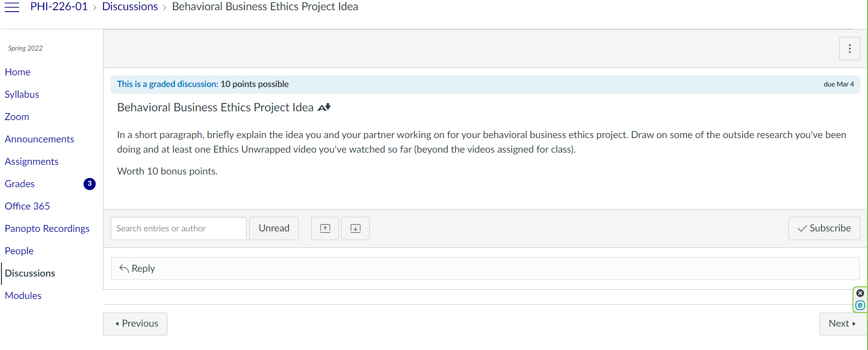Click the Discussions breadcrumb link
Viewport: 868px width, 350px height.
[130, 7]
